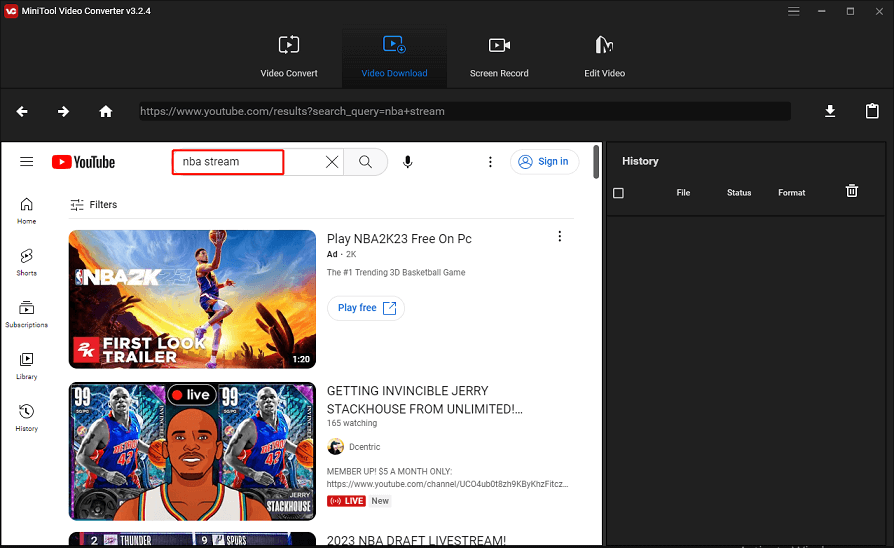Image resolution: width=894 pixels, height=548 pixels.
Task: Click the New badge
Action: 380,501
